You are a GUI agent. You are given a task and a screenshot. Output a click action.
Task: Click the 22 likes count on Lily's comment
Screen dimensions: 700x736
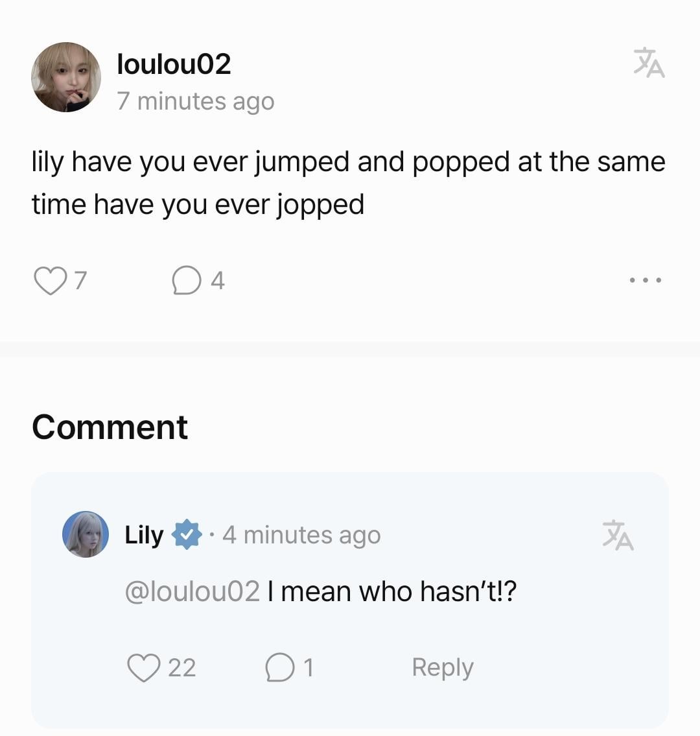point(182,667)
